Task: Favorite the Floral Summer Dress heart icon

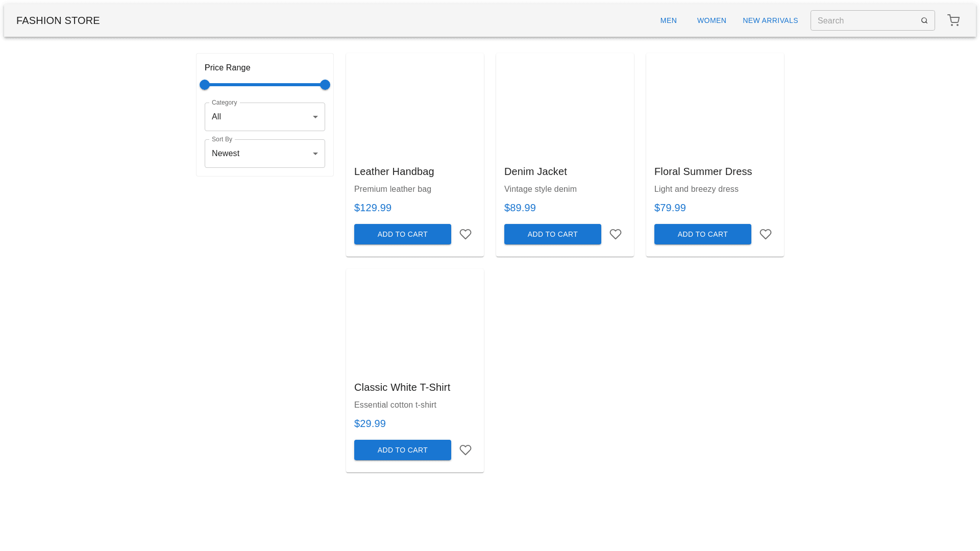Action: click(x=765, y=234)
